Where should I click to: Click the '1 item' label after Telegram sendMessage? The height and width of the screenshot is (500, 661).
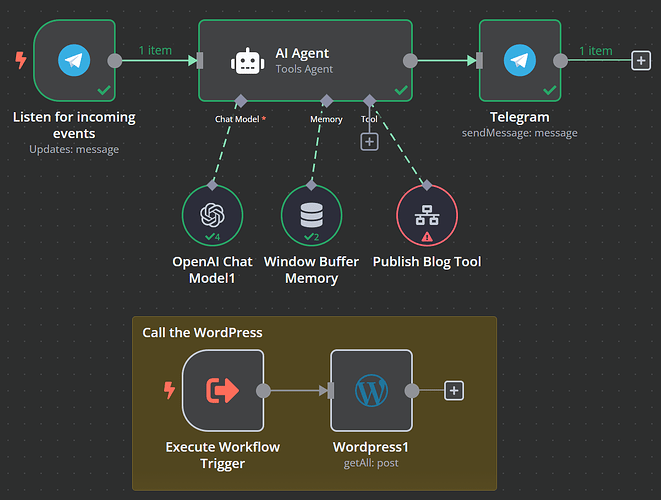(x=595, y=51)
